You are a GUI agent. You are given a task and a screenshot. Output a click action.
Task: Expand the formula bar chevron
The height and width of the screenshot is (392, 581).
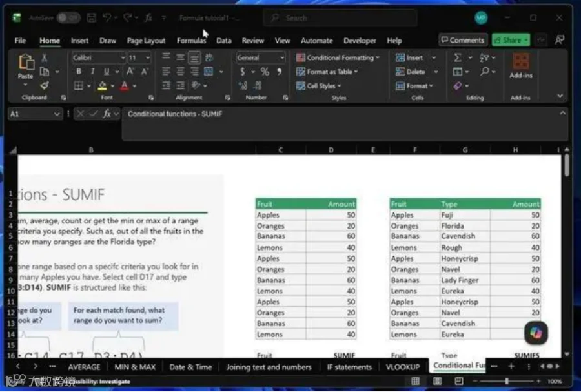pyautogui.click(x=562, y=113)
